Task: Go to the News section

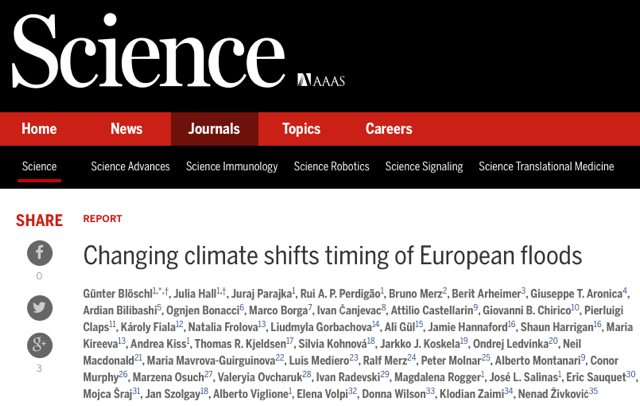Action: pos(126,129)
